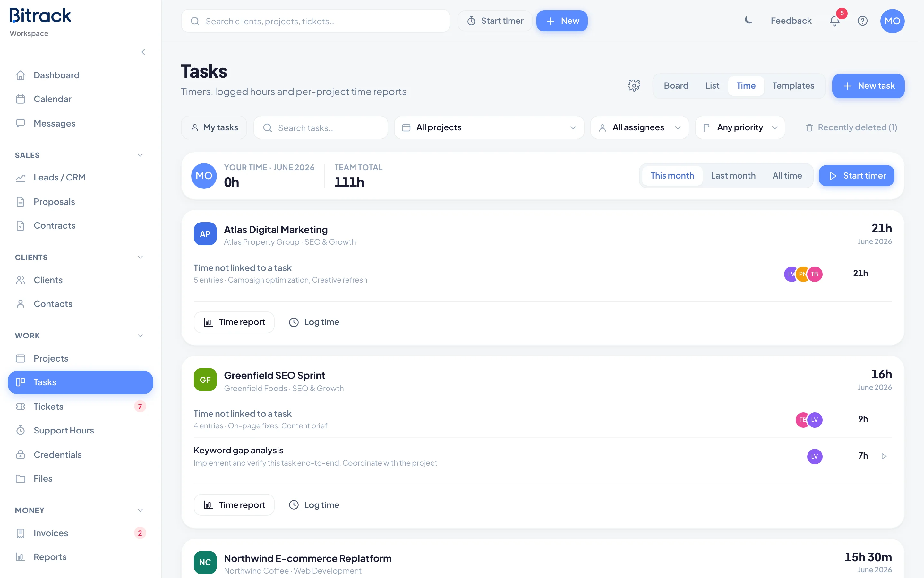
Task: Open Messages in the sidebar
Action: point(81,124)
